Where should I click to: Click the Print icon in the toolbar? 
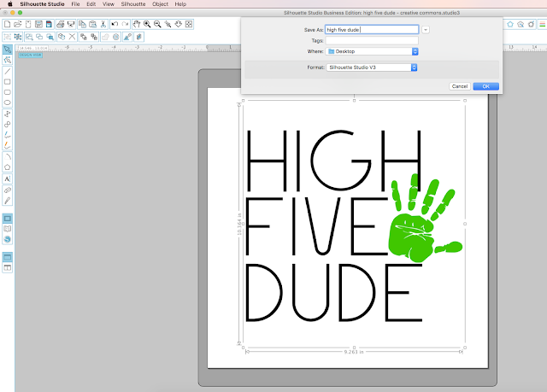pos(61,24)
